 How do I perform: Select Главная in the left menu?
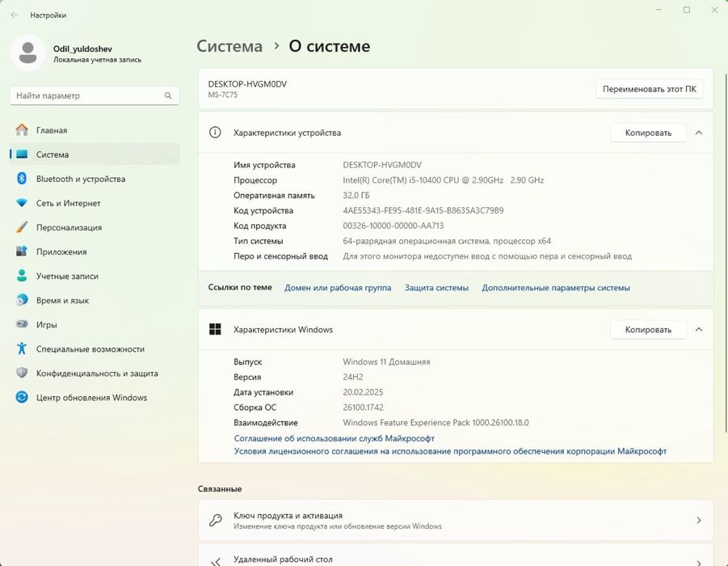(x=51, y=130)
